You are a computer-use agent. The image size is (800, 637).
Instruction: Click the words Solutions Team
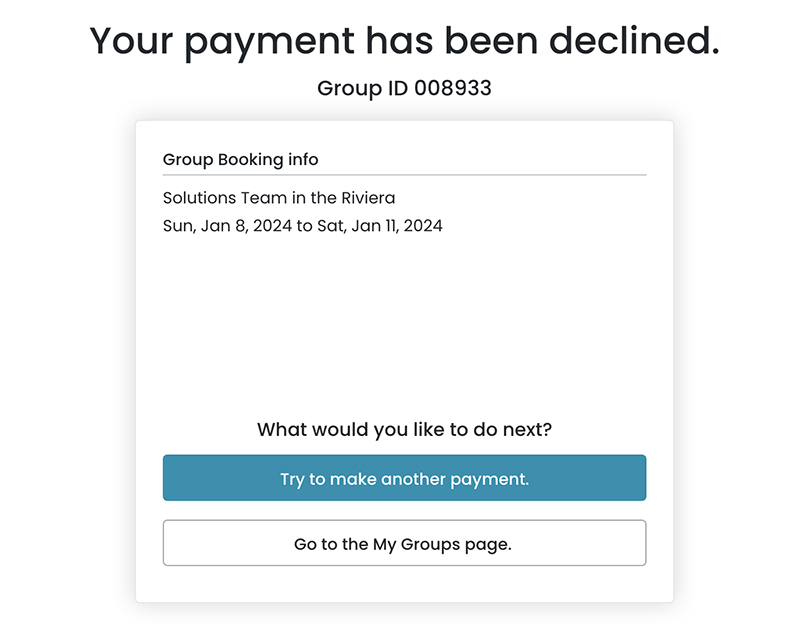pyautogui.click(x=225, y=198)
